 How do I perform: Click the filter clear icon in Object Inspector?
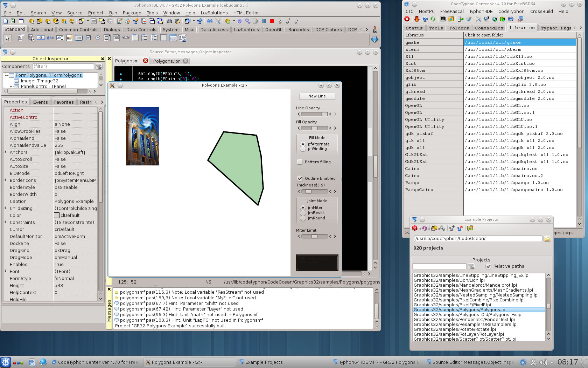click(99, 67)
